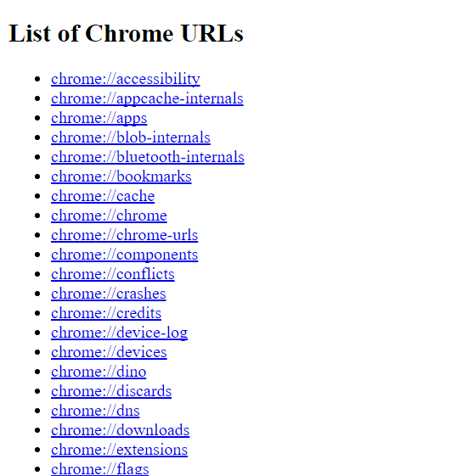The width and height of the screenshot is (468, 476).
Task: Open the chrome://downloads link
Action: (x=121, y=430)
